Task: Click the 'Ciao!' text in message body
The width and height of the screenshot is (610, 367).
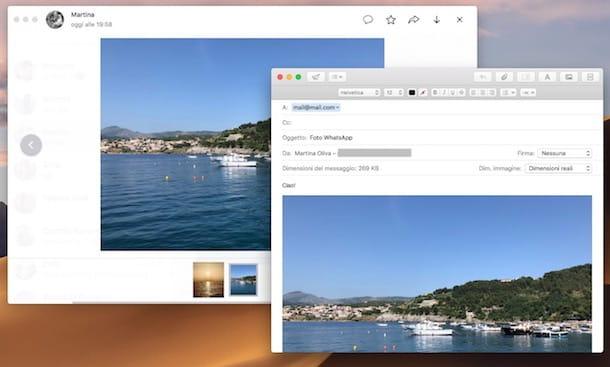Action: point(289,185)
